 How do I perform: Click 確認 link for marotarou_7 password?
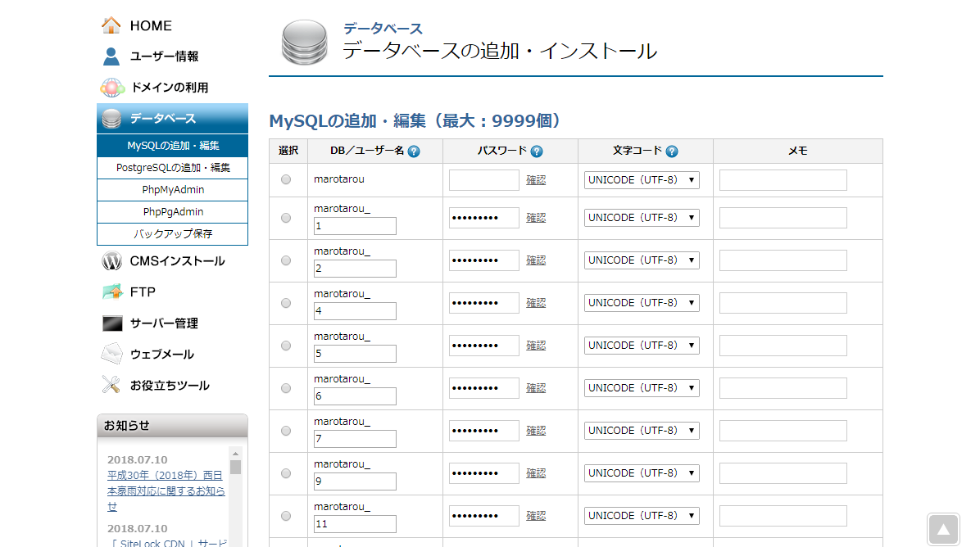click(x=536, y=431)
